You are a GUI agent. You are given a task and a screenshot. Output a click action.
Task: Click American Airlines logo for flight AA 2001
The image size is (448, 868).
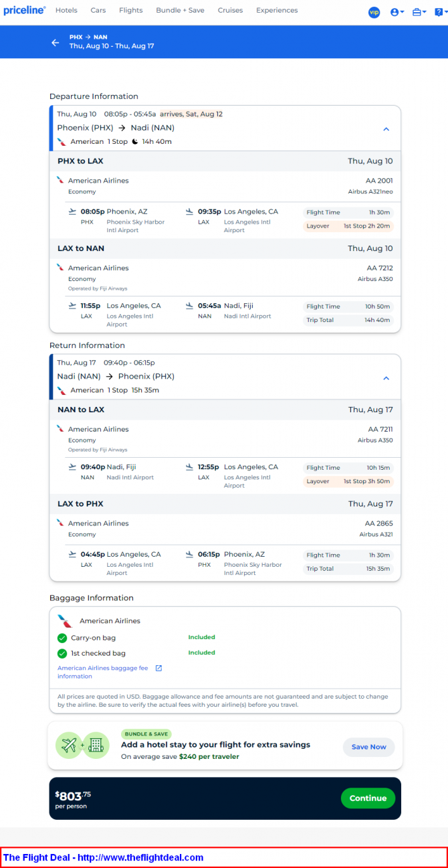[x=60, y=180]
